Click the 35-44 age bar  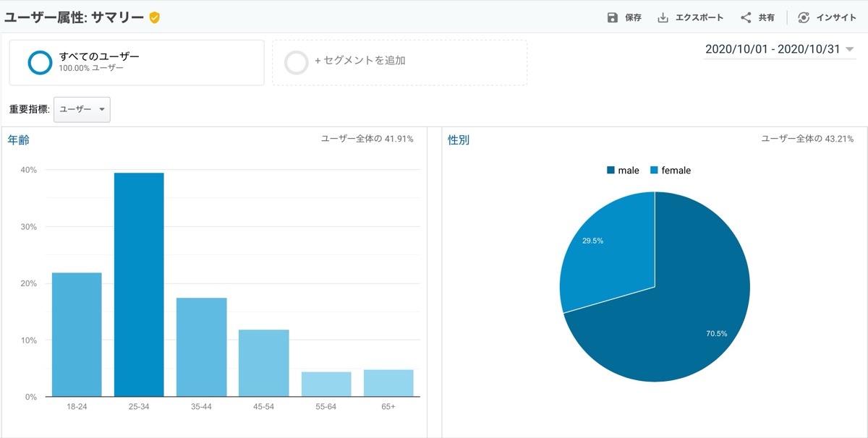tap(202, 347)
